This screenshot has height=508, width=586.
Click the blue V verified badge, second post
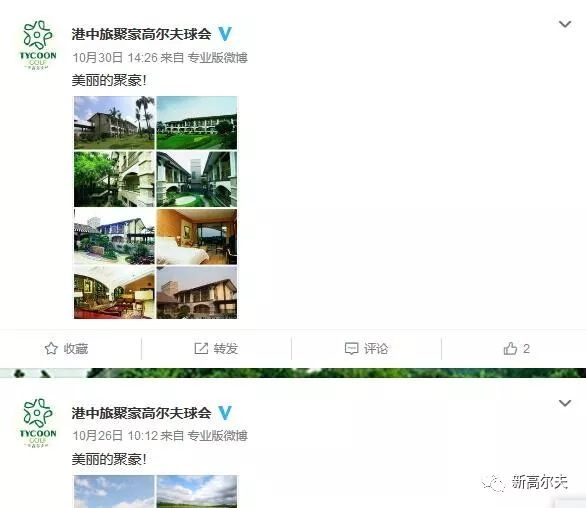click(225, 413)
